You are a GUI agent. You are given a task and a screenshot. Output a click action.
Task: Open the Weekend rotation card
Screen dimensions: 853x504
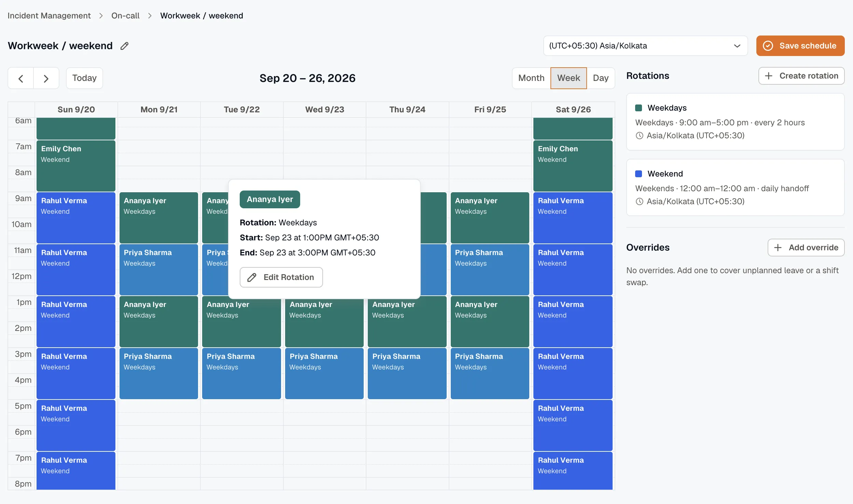[735, 187]
